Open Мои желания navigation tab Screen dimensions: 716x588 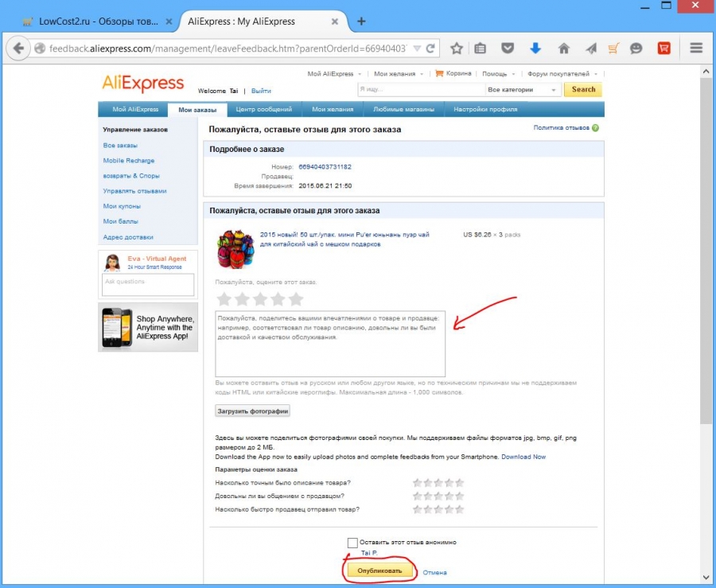(333, 109)
